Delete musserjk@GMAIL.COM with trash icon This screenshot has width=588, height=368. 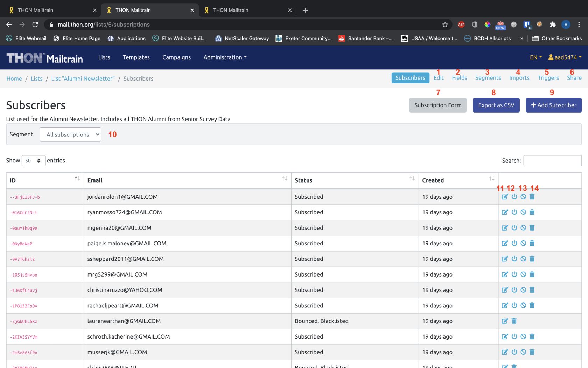532,352
